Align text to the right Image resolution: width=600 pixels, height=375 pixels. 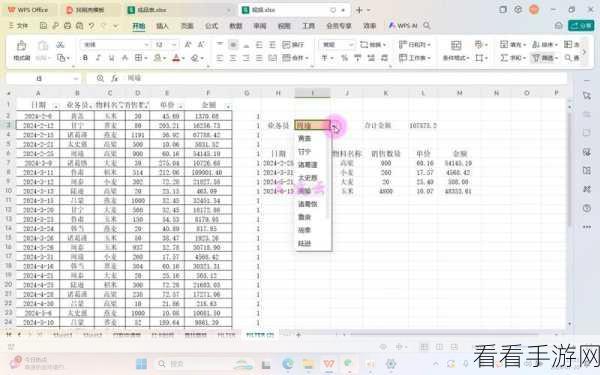coord(246,58)
